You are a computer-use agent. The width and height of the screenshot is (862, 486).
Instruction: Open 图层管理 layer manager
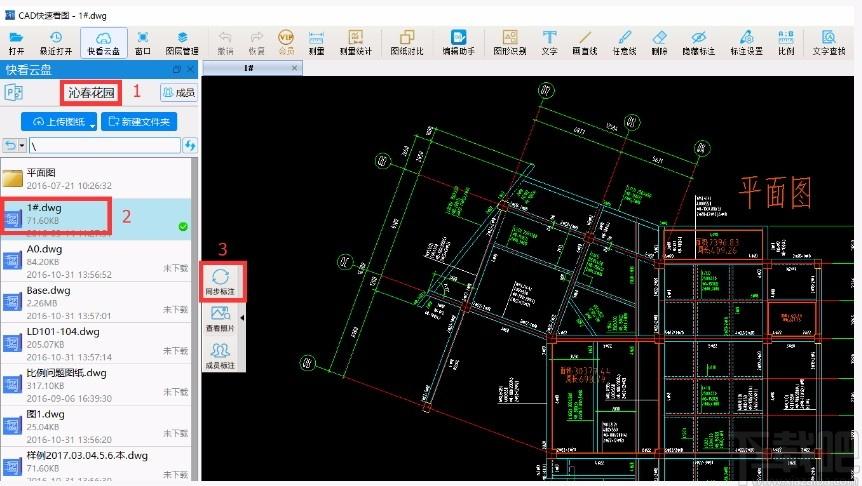tap(182, 42)
